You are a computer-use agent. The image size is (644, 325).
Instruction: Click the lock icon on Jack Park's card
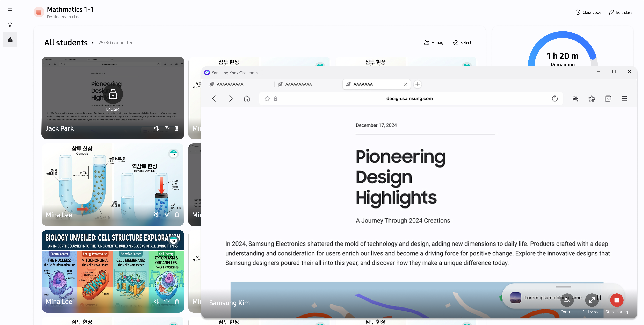(113, 94)
